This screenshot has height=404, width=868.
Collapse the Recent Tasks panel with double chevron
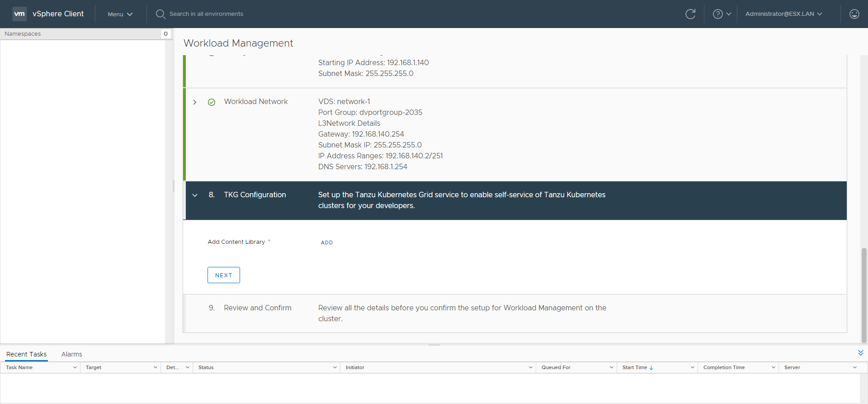[860, 353]
